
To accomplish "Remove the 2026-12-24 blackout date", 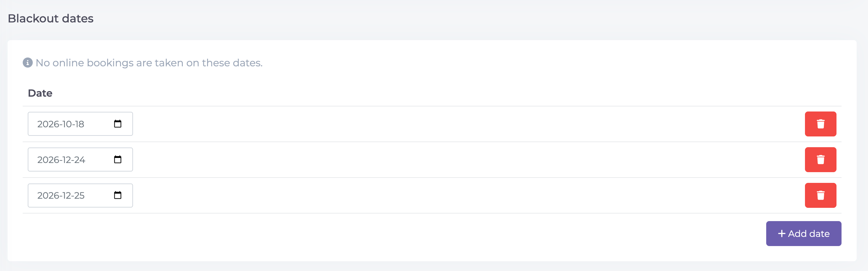I will 820,160.
